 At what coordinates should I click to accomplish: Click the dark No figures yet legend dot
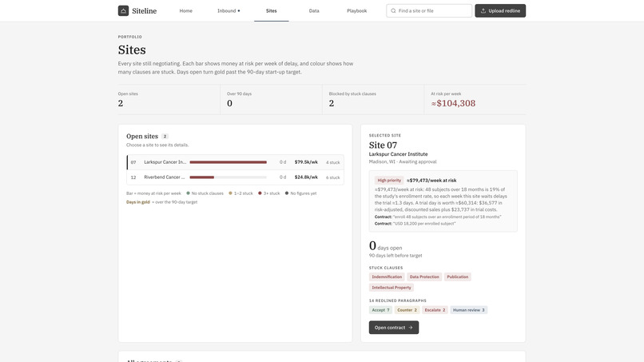(x=287, y=193)
